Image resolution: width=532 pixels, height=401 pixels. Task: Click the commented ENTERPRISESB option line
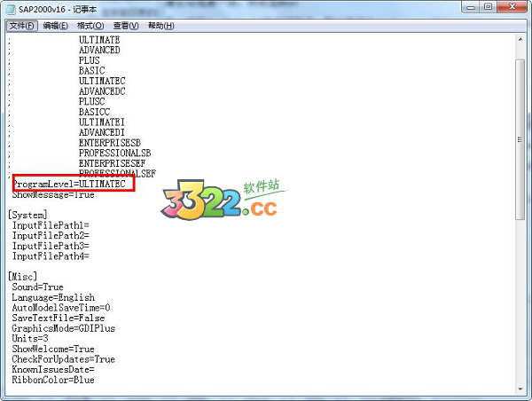(110, 143)
